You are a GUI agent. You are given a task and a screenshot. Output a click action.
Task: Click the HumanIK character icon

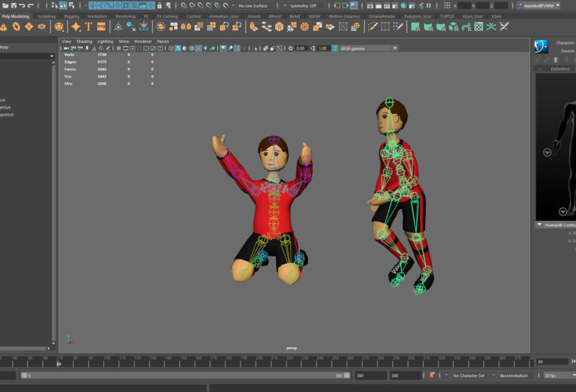pyautogui.click(x=541, y=47)
